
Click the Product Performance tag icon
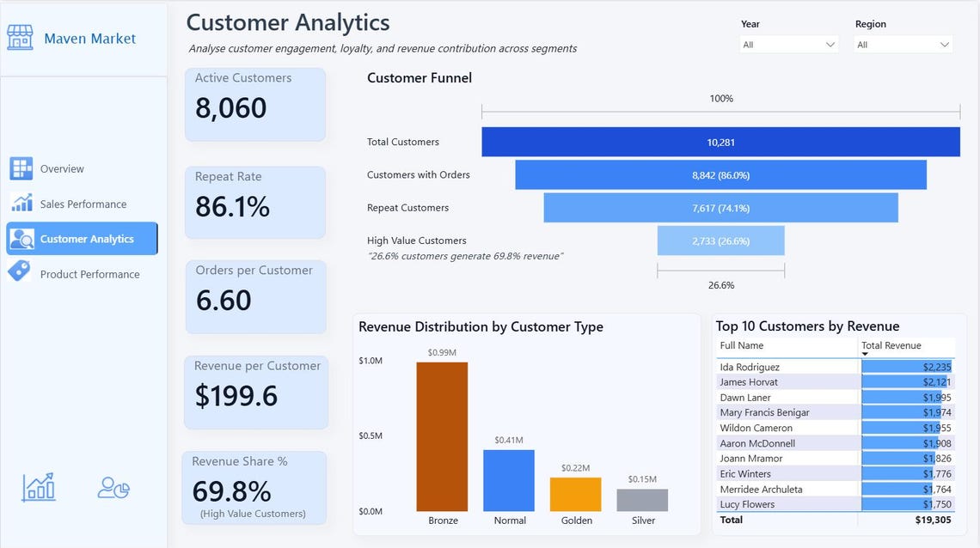20,271
